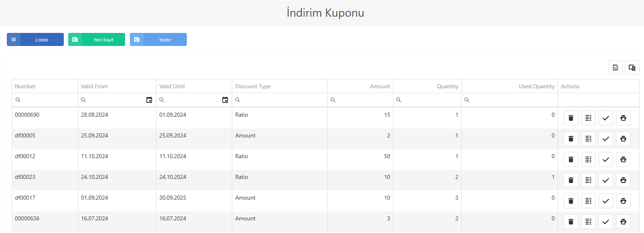Image resolution: width=644 pixels, height=233 pixels.
Task: Approve coupon df00023 with checkmark
Action: pos(606,180)
